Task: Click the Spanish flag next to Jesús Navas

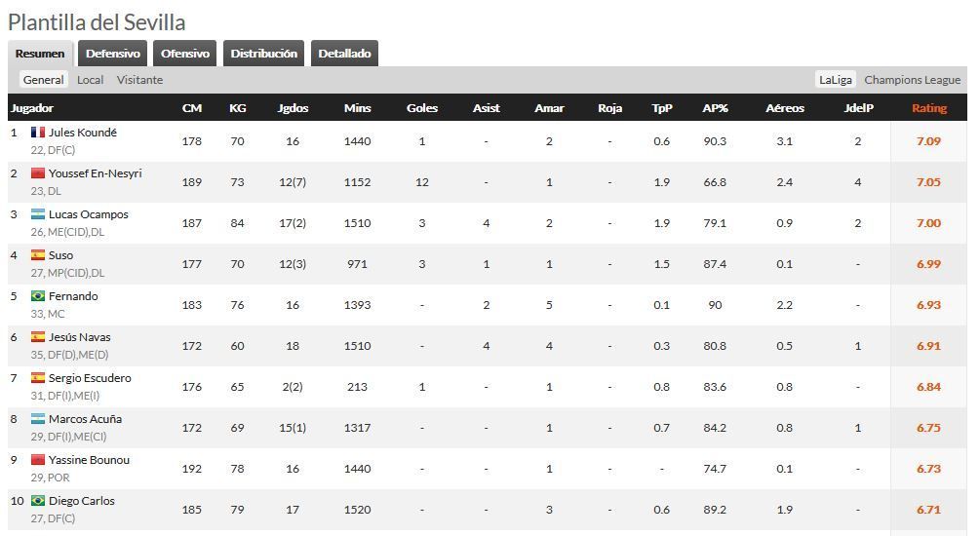Action: tap(38, 337)
